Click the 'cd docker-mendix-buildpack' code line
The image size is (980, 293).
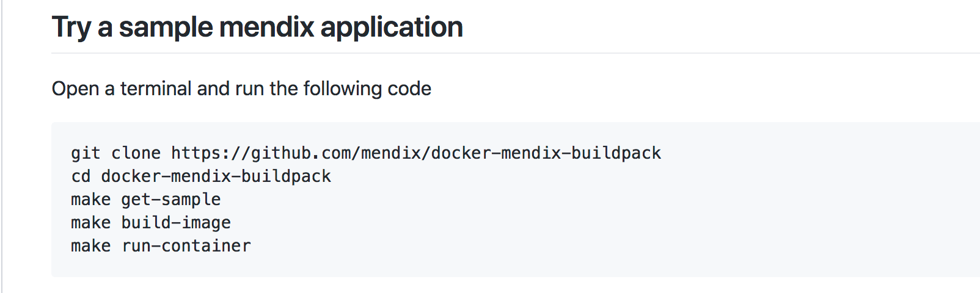click(201, 176)
